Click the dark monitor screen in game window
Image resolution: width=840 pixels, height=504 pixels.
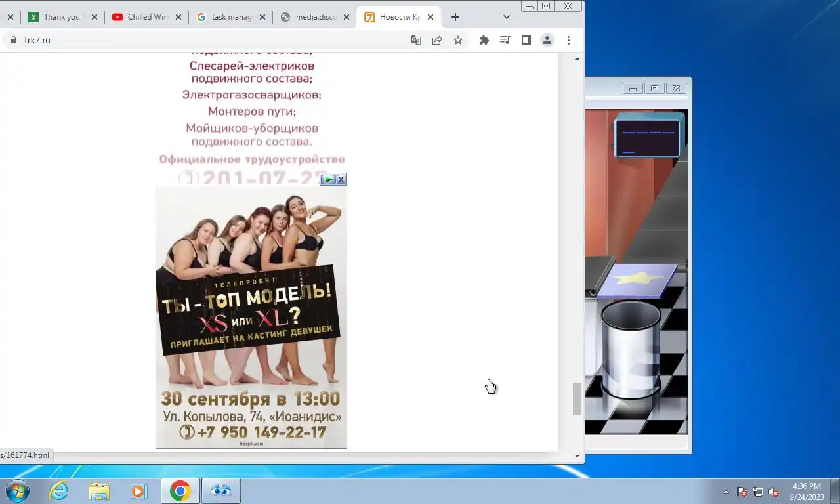647,137
